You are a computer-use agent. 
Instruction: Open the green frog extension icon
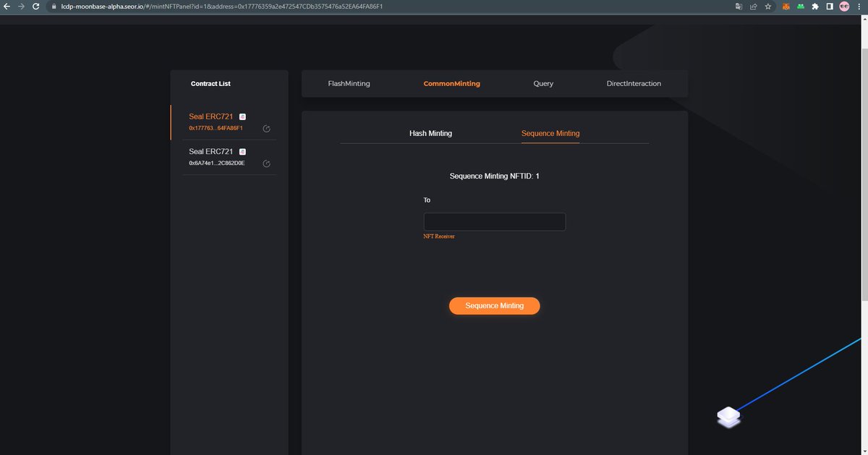[x=801, y=6]
